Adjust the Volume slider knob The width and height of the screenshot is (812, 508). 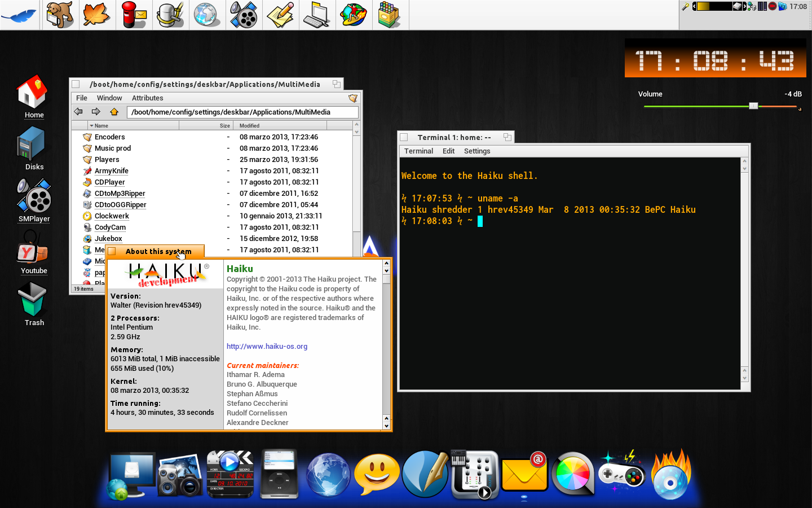(753, 106)
